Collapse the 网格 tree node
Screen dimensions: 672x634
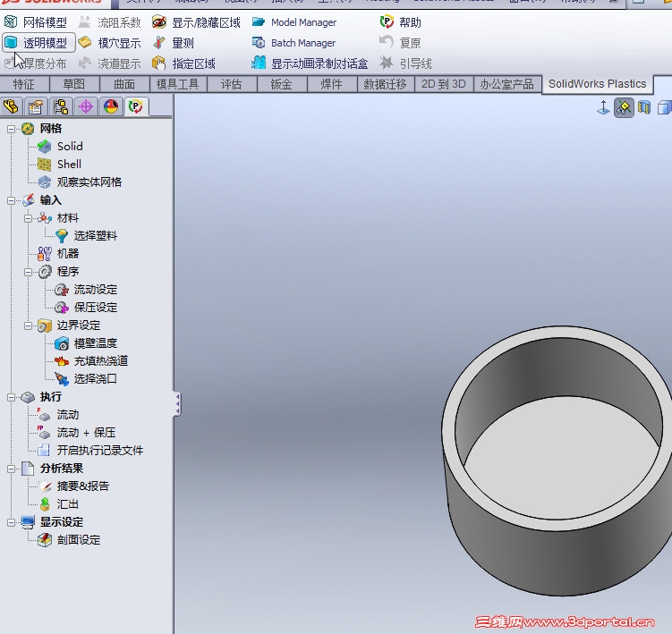(11, 129)
